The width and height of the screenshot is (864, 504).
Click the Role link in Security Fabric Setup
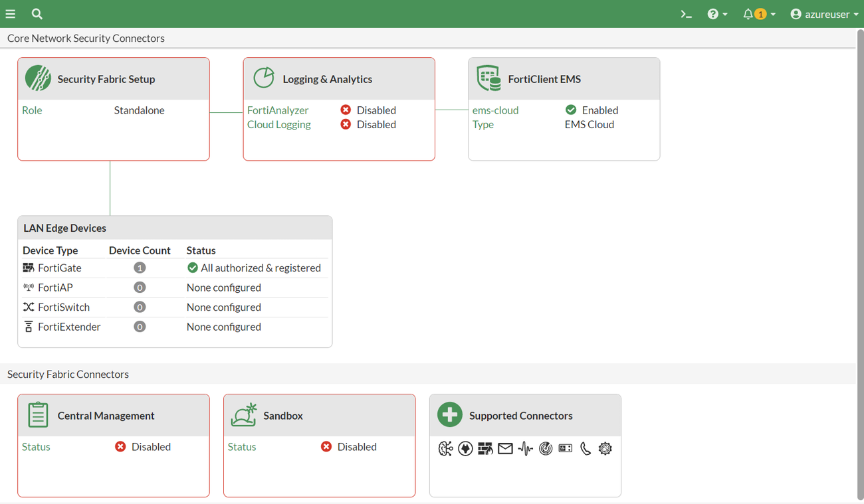32,110
